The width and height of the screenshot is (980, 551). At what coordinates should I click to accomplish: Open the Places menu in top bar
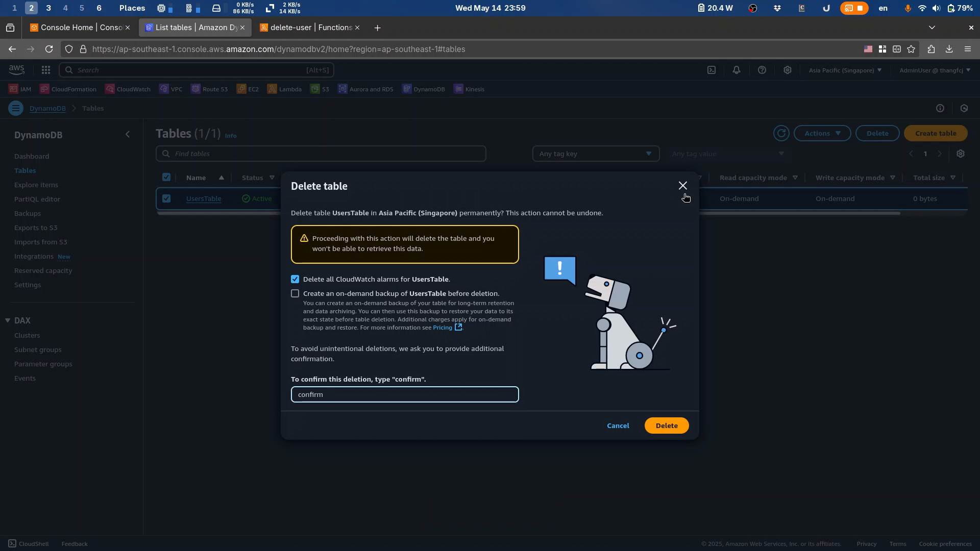tap(132, 8)
